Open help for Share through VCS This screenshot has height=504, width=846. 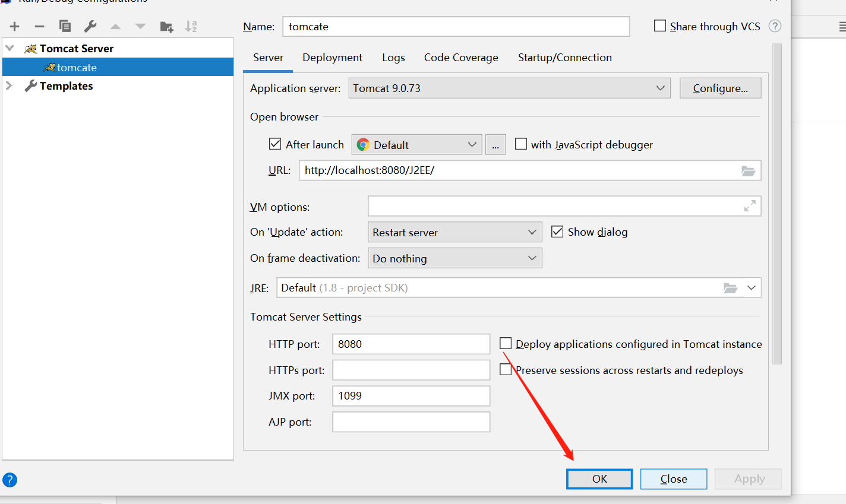pyautogui.click(x=775, y=26)
